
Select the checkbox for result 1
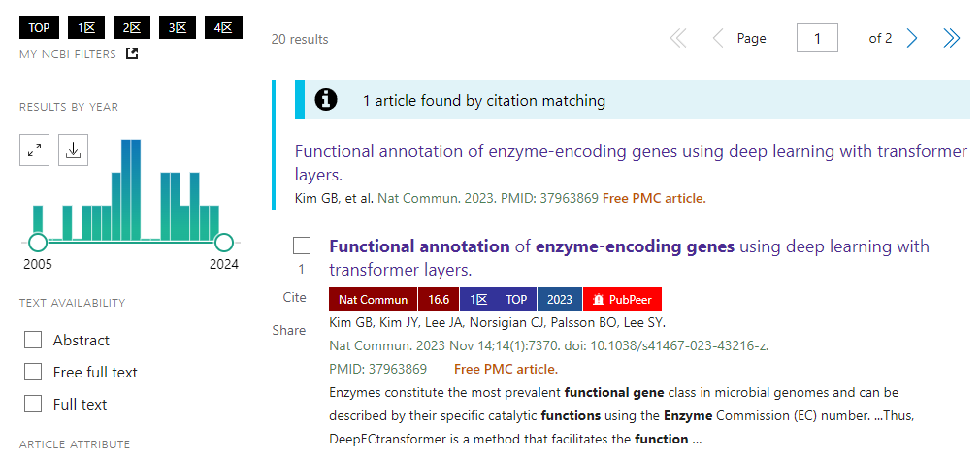pos(302,246)
